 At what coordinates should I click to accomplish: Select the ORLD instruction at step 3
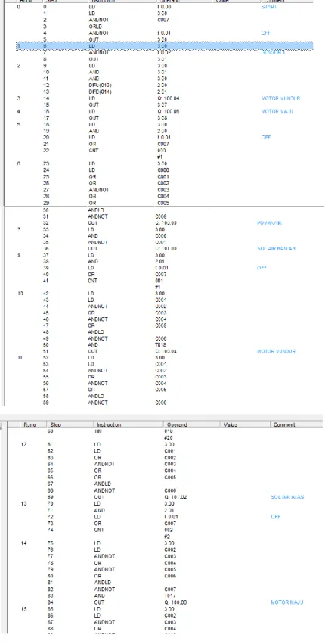point(96,26)
